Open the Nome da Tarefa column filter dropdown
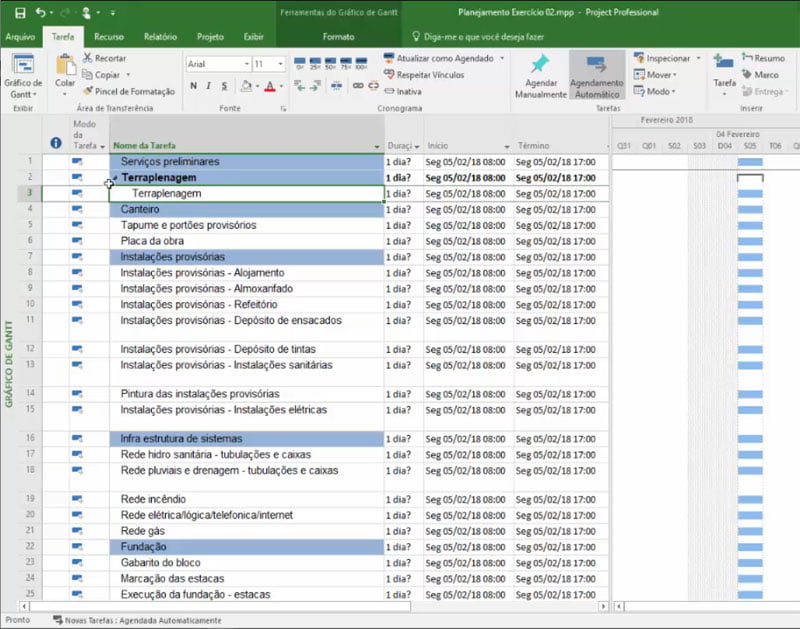800x629 pixels. click(x=376, y=146)
